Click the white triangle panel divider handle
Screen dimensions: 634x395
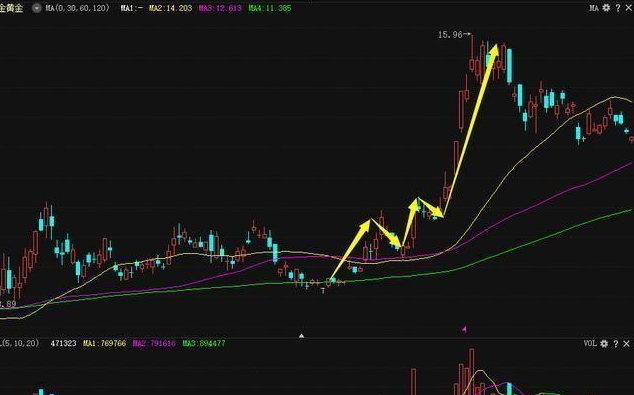click(x=301, y=336)
